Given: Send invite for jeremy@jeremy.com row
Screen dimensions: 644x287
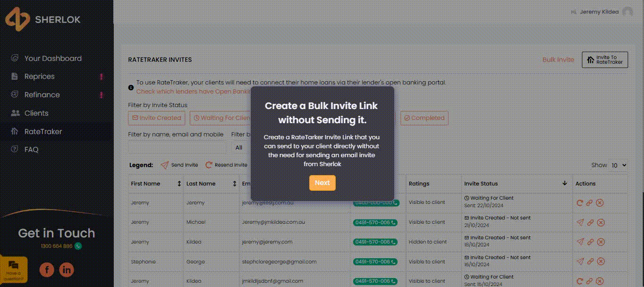Looking at the screenshot, I should [x=580, y=242].
